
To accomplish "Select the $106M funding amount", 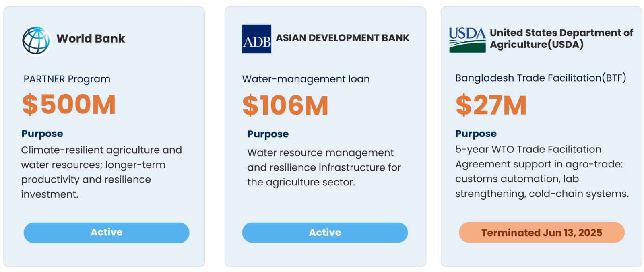I will click(285, 105).
